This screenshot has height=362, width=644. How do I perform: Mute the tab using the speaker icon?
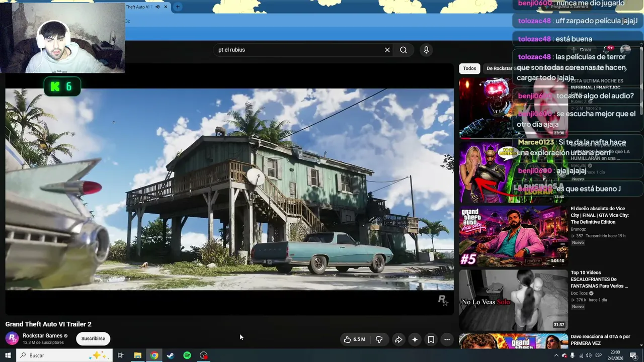157,7
